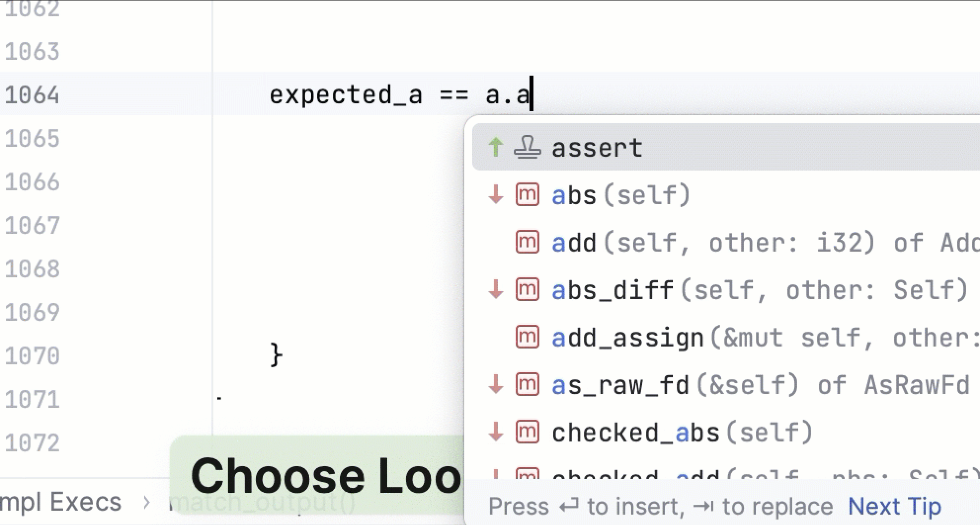This screenshot has width=980, height=525.
Task: Click the impl Execs breadcrumb
Action: pyautogui.click(x=60, y=502)
